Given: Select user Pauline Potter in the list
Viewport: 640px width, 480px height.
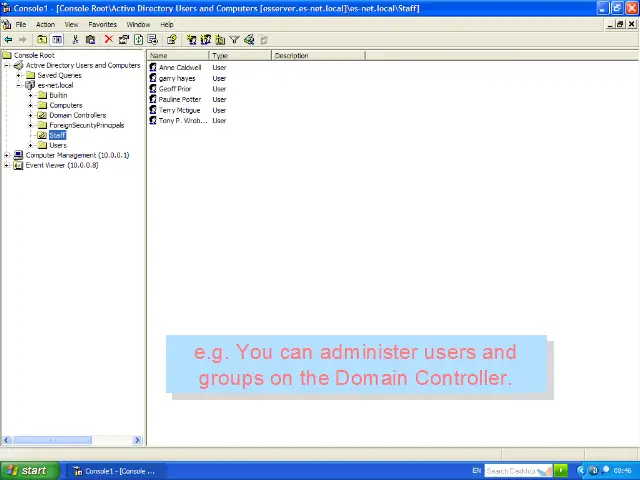Looking at the screenshot, I should click(x=179, y=99).
